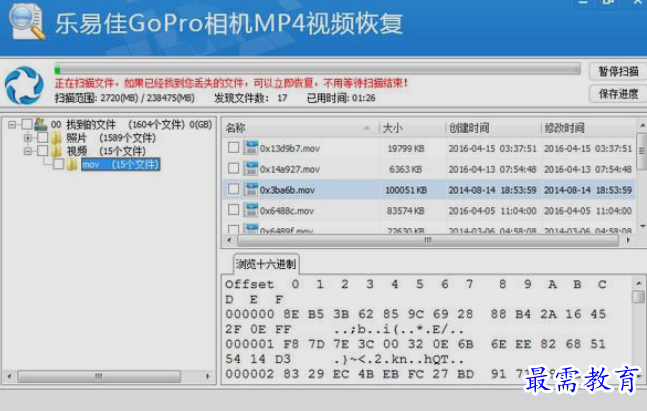Click the size value 6363 KB
Screen dimensions: 647x411
tap(406, 169)
